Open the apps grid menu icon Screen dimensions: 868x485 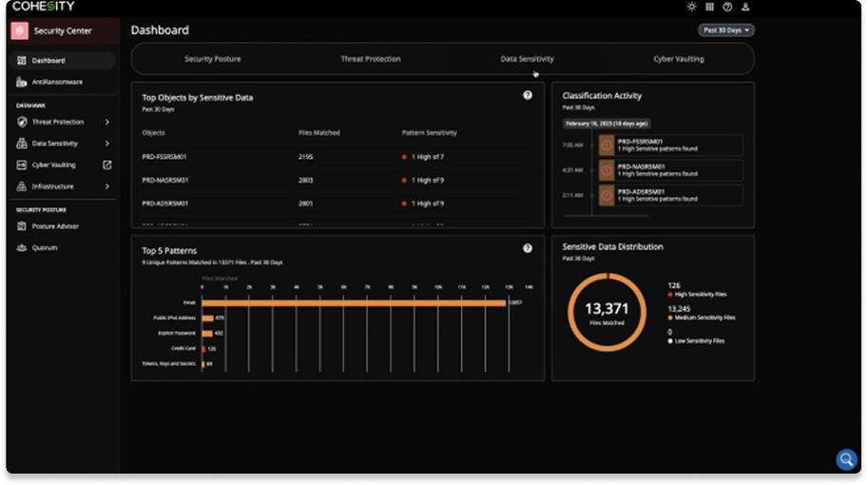pyautogui.click(x=709, y=7)
